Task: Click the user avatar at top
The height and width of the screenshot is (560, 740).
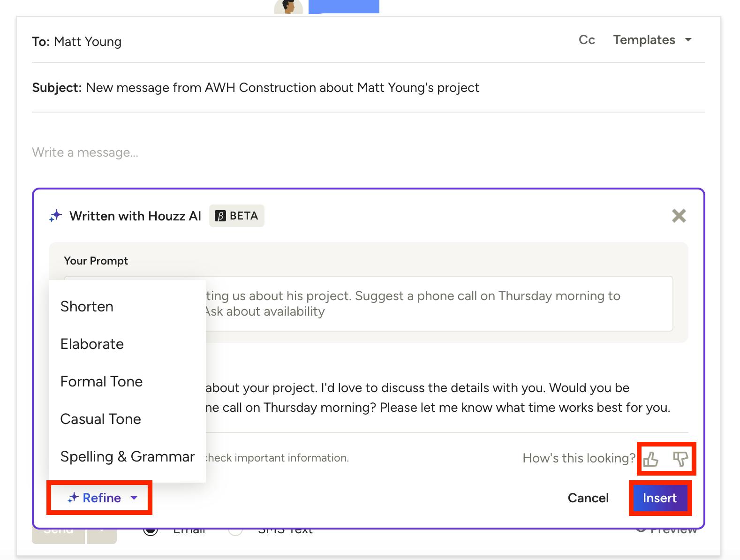Action: point(288,7)
